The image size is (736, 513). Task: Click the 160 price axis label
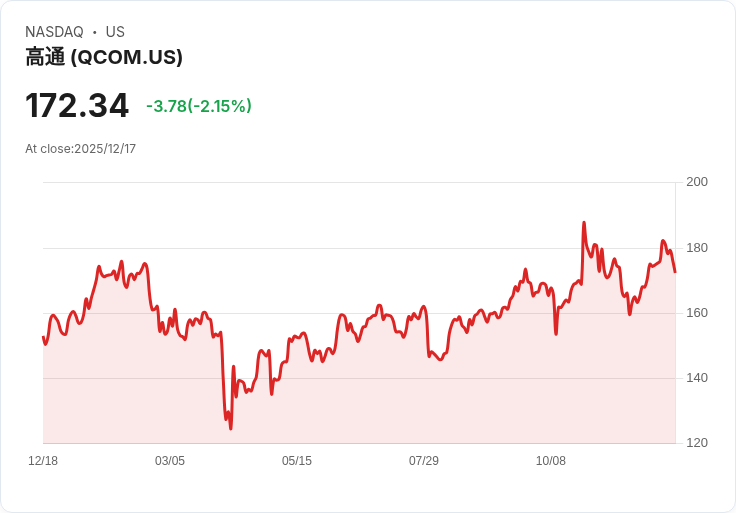pos(697,313)
